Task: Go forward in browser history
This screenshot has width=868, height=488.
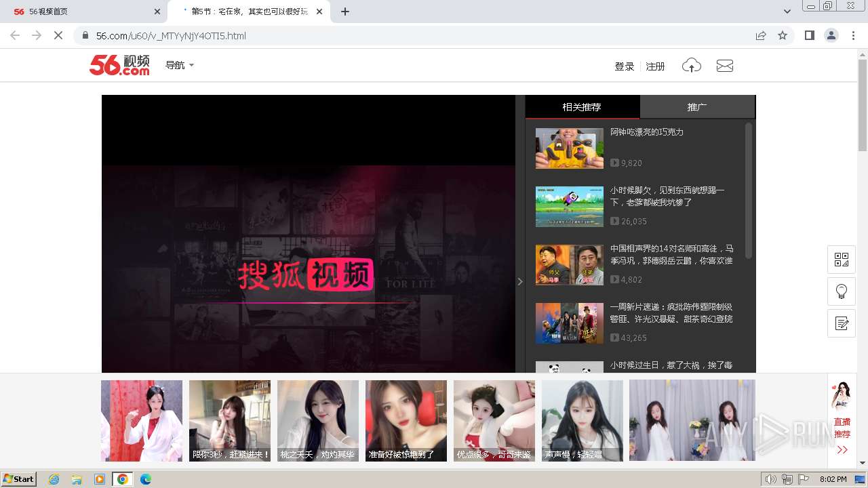Action: pos(37,35)
